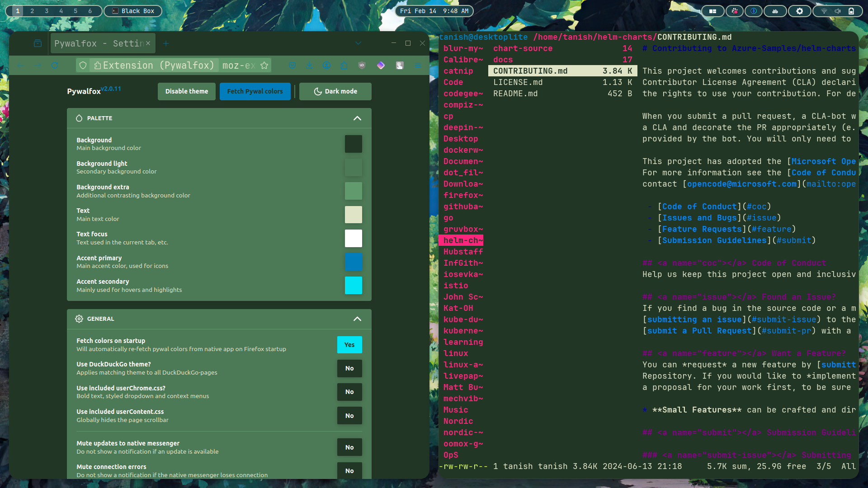Toggle Fetch colors on startup to No
868x488 pixels.
tap(349, 344)
